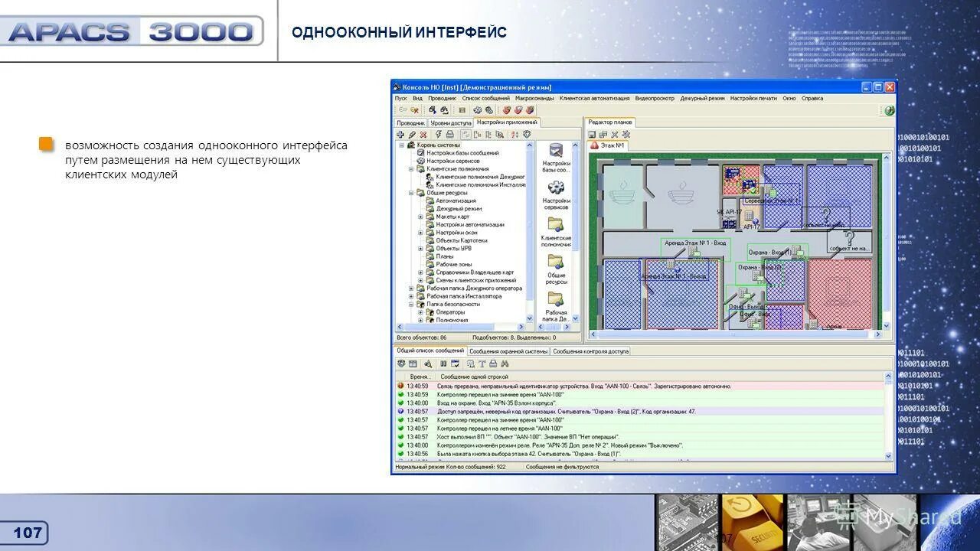The image size is (980, 551).
Task: Collapse the 'Клиентские полномочия' tree node
Action: coord(411,168)
